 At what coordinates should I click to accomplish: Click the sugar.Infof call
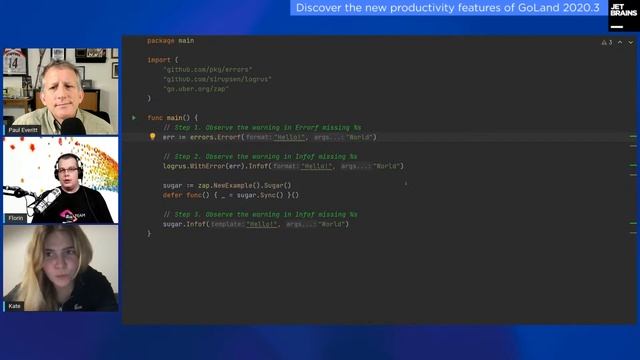256,224
